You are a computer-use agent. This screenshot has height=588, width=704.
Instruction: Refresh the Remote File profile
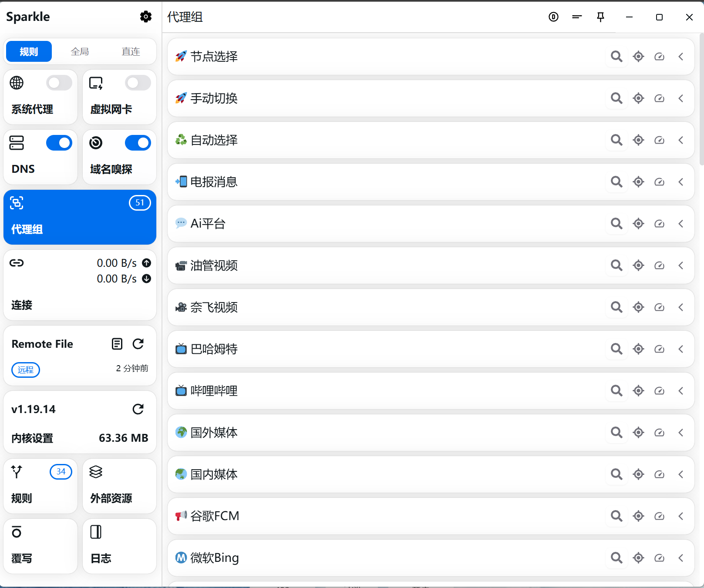click(x=138, y=344)
